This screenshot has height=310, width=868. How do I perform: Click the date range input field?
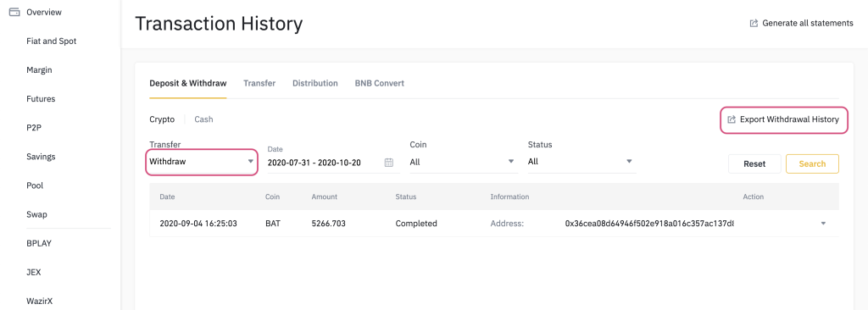tap(333, 162)
